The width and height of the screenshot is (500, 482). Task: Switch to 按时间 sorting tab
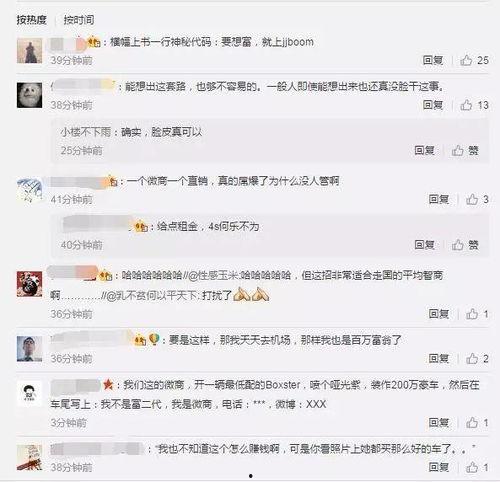coord(79,20)
